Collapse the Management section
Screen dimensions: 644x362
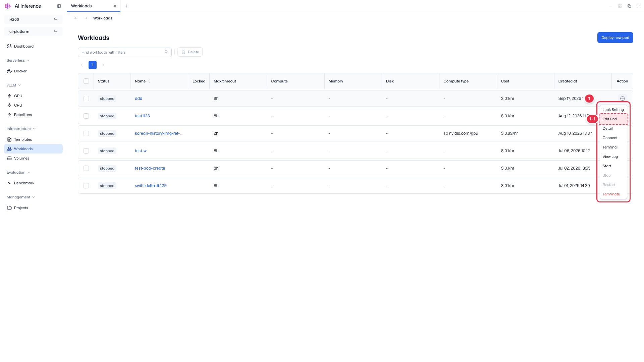[21, 197]
